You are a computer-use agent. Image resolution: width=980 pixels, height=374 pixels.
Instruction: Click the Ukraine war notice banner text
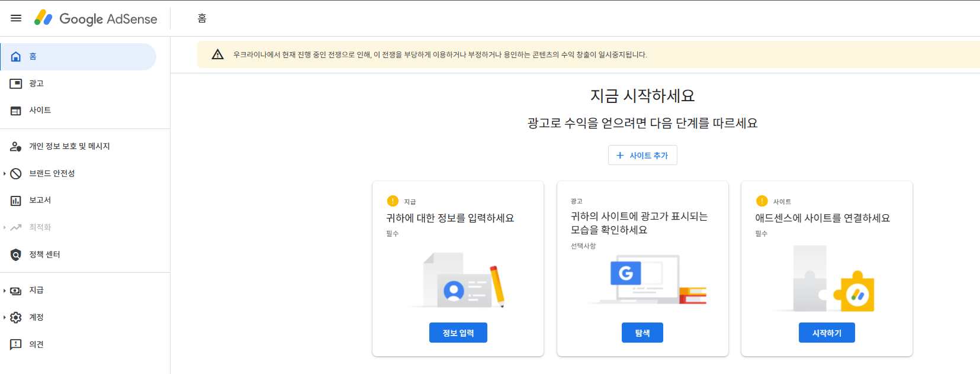[440, 54]
